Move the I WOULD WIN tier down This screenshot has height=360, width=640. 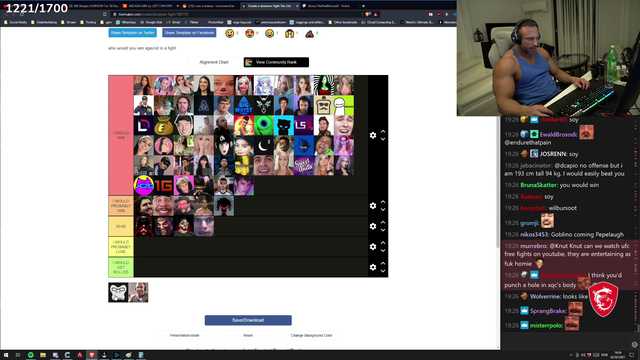[x=383, y=139]
